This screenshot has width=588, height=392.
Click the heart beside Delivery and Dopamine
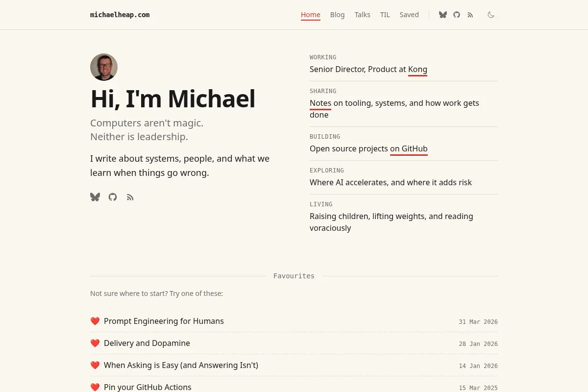95,343
